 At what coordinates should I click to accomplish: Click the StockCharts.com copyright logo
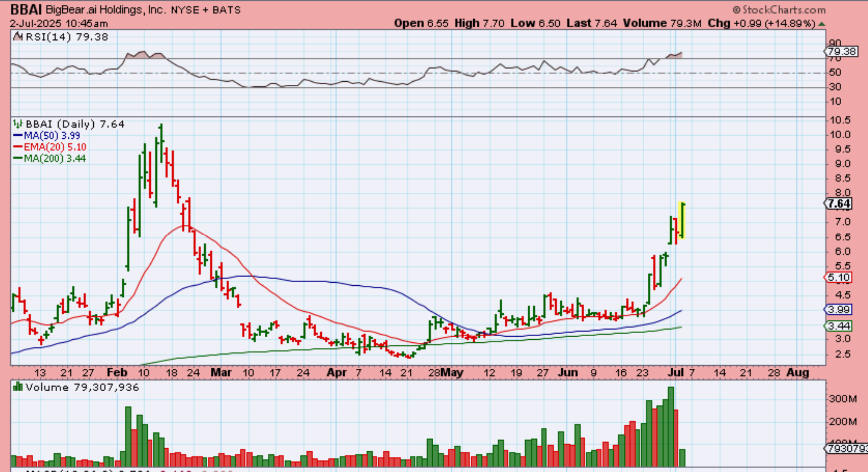(x=779, y=10)
